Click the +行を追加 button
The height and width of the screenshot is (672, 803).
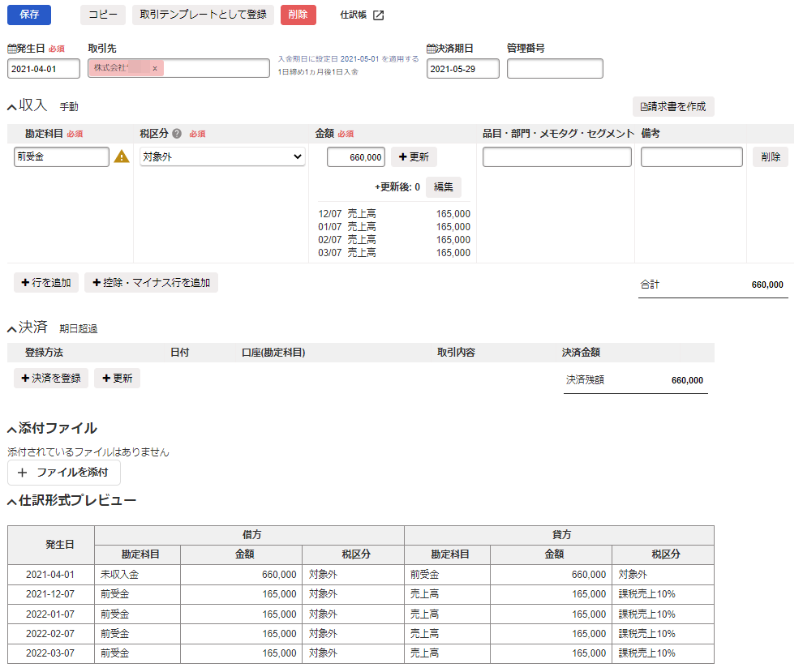46,283
